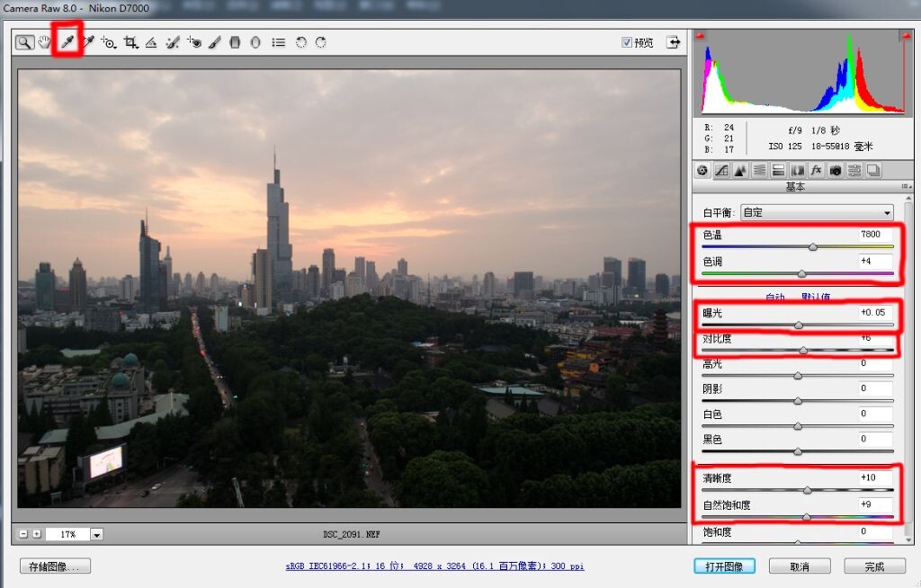Open the Tone Curve panel tab
Image resolution: width=921 pixels, height=588 pixels.
[x=721, y=171]
